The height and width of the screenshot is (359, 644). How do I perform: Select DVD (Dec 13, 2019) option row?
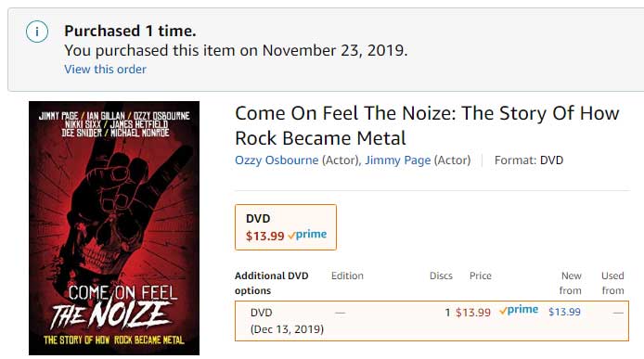click(431, 321)
